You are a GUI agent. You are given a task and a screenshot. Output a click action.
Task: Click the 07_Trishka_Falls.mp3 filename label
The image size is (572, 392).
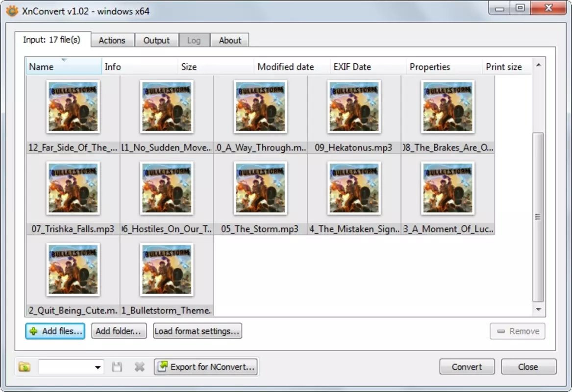point(73,229)
